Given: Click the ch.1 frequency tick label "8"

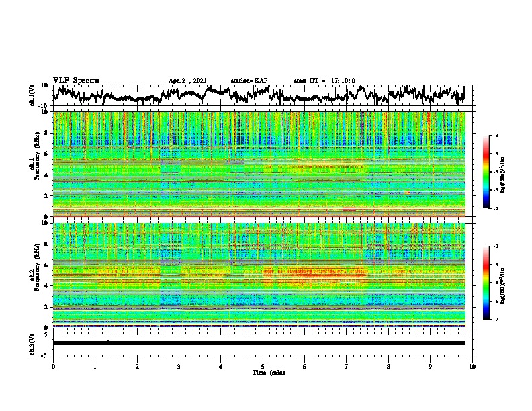Looking at the screenshot, I should [x=47, y=133].
